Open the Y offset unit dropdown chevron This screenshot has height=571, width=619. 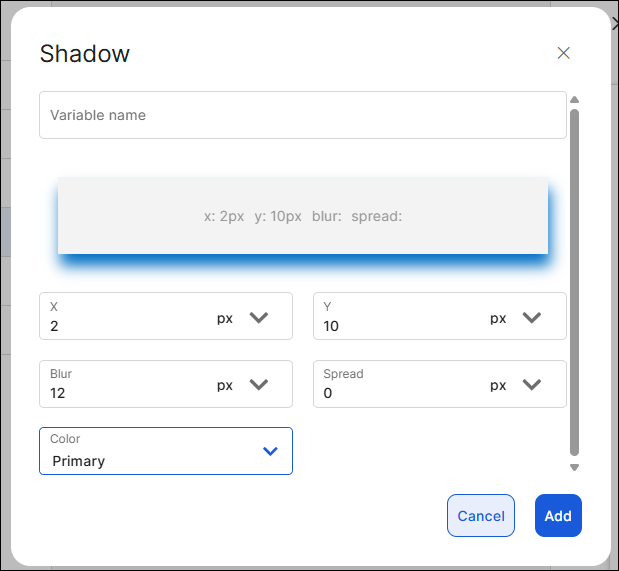[x=532, y=318]
